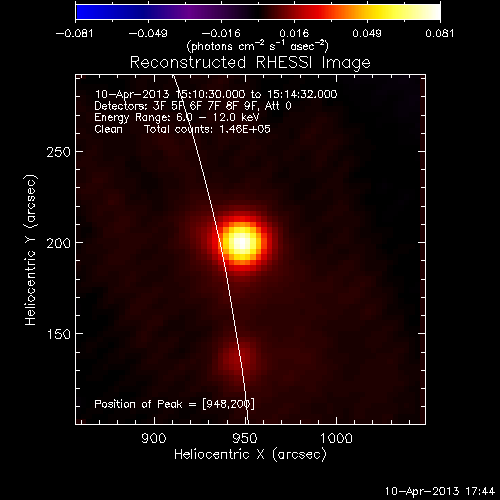This screenshot has height=500, width=500.
Task: Click the 'Total counts: 1.46E+05' text
Action: tap(207, 129)
